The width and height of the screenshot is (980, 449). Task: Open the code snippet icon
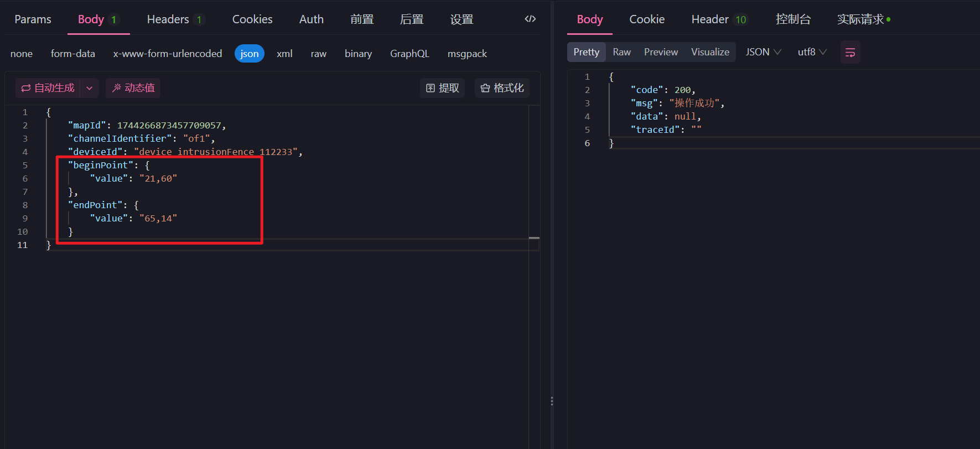530,19
